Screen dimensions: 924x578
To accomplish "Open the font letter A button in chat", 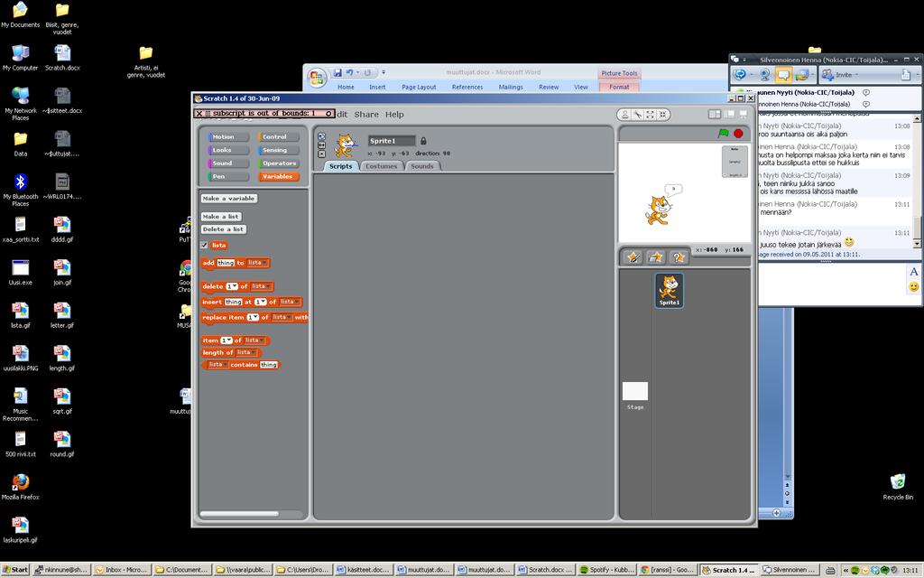I will pyautogui.click(x=914, y=272).
